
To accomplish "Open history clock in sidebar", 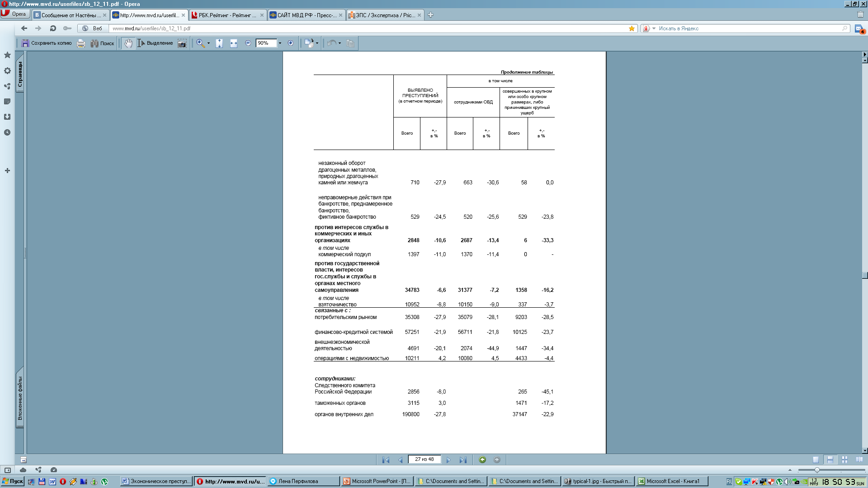I will 7,132.
